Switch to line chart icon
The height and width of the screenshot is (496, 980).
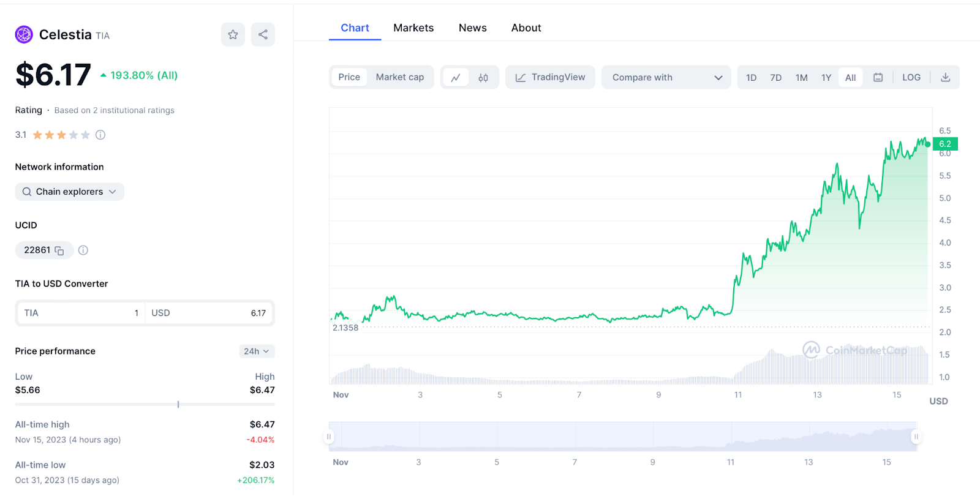(456, 77)
